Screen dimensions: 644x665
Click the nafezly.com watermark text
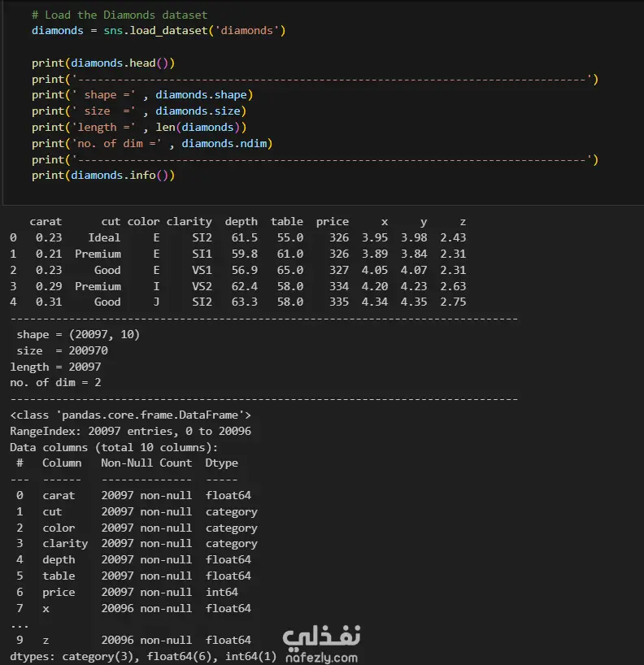[321, 657]
